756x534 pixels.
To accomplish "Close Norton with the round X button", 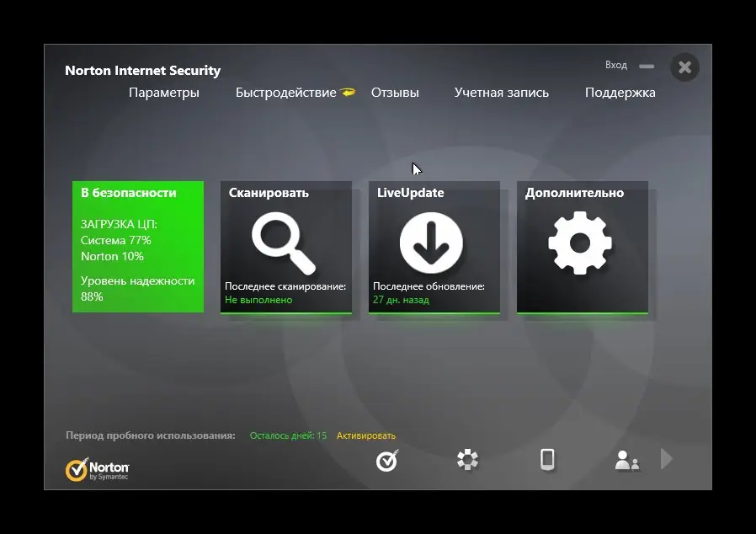I will (x=684, y=67).
